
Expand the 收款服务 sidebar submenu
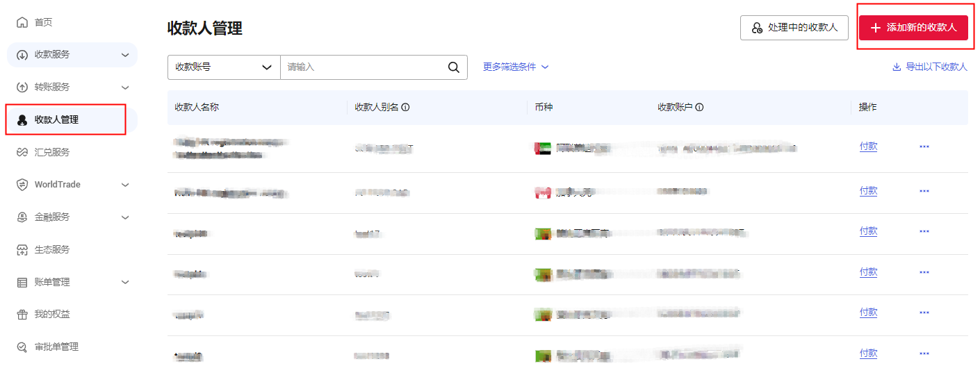(x=125, y=55)
